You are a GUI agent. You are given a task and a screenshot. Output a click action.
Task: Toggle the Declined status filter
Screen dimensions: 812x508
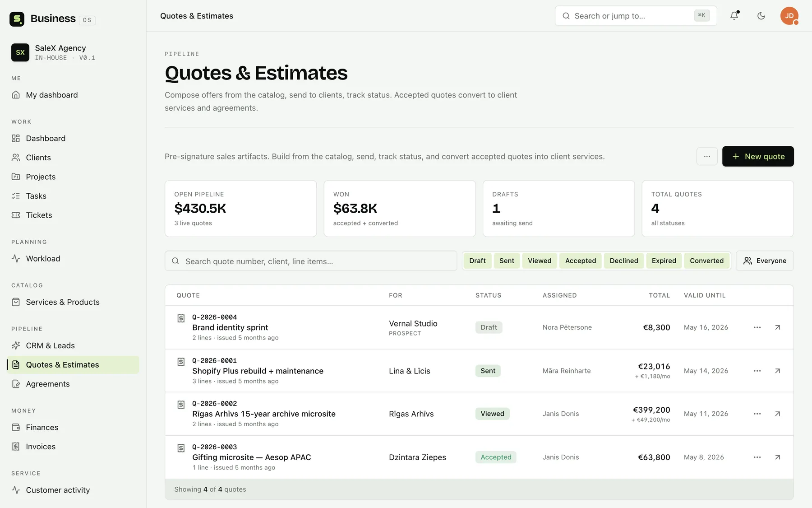point(624,261)
